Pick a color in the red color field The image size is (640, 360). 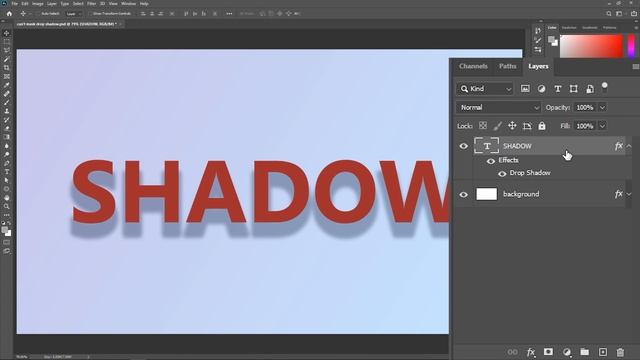[x=591, y=46]
